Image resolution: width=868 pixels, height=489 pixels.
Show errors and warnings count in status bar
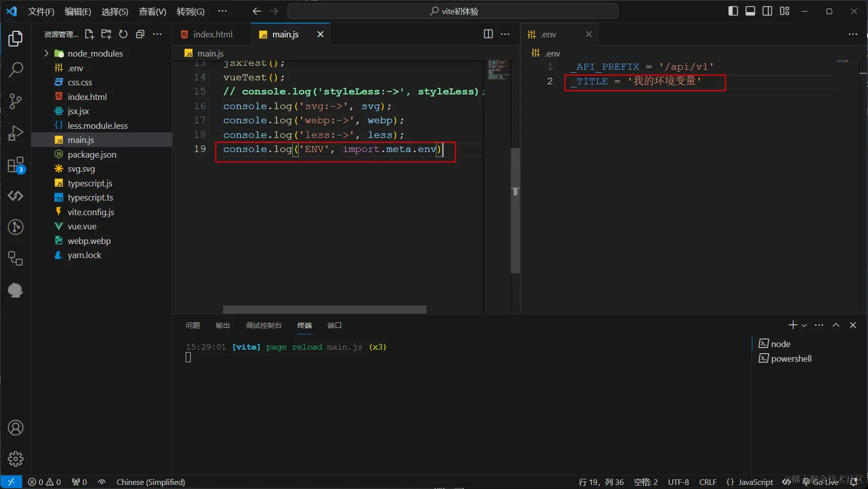pyautogui.click(x=44, y=482)
